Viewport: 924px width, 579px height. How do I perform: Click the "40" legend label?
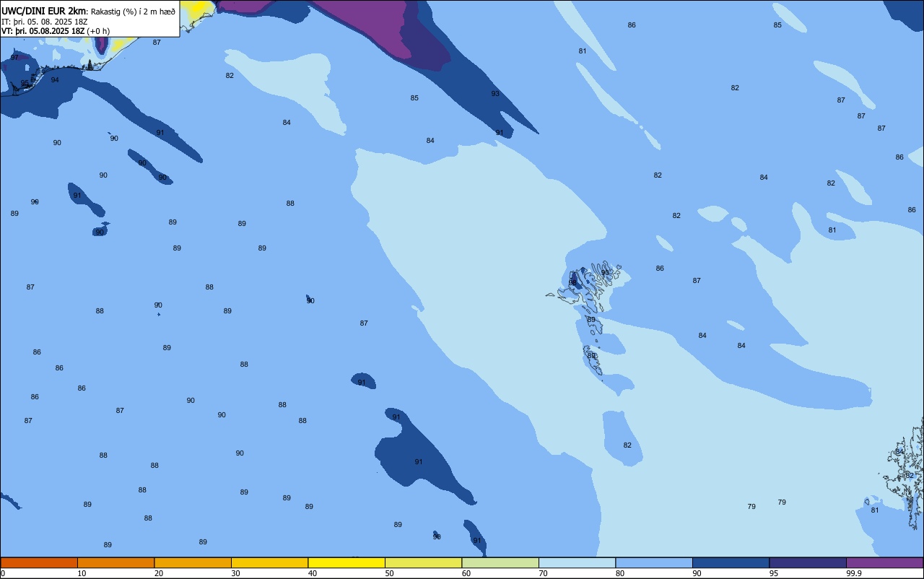coord(313,573)
